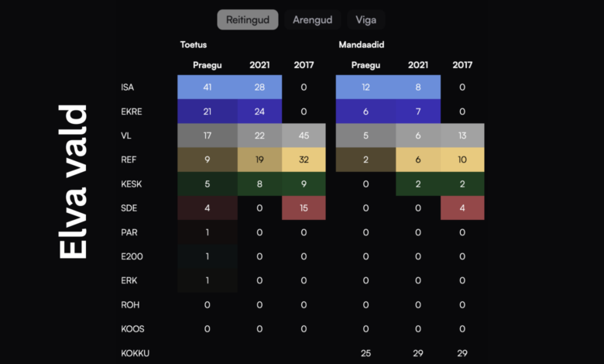This screenshot has width=604, height=364.
Task: Select VL 2017 support cell 45
Action: 304,136
